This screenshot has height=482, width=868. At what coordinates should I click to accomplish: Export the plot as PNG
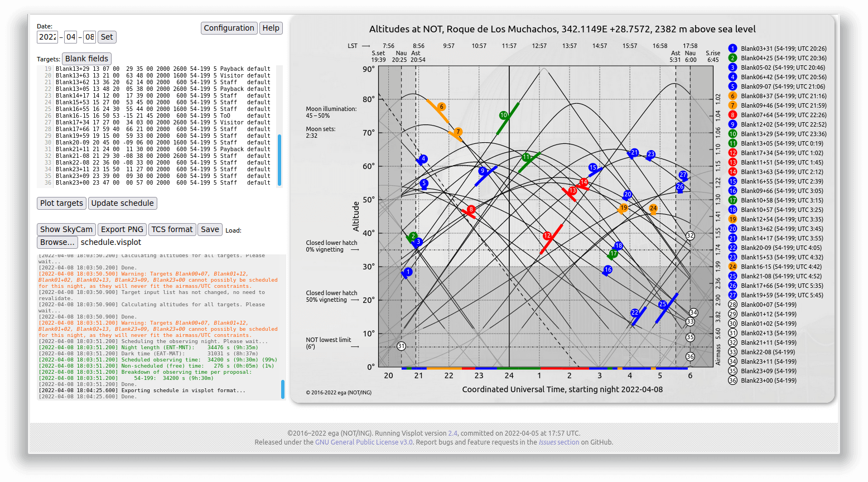tap(122, 229)
